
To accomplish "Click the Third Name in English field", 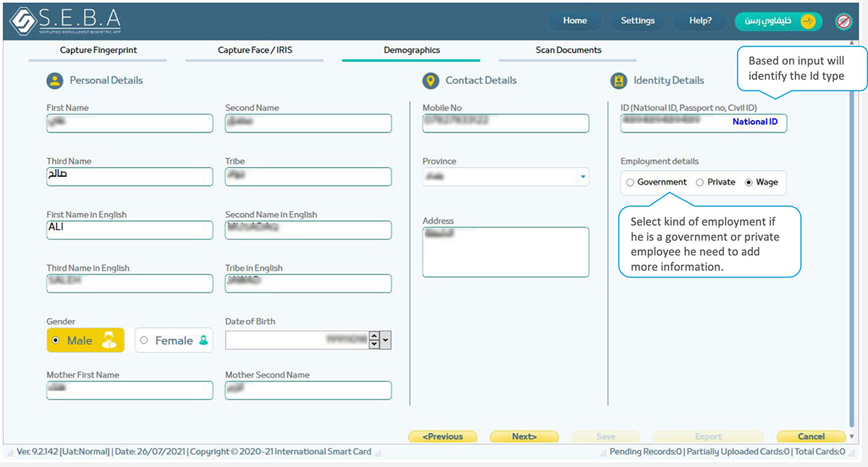I will pos(130,283).
